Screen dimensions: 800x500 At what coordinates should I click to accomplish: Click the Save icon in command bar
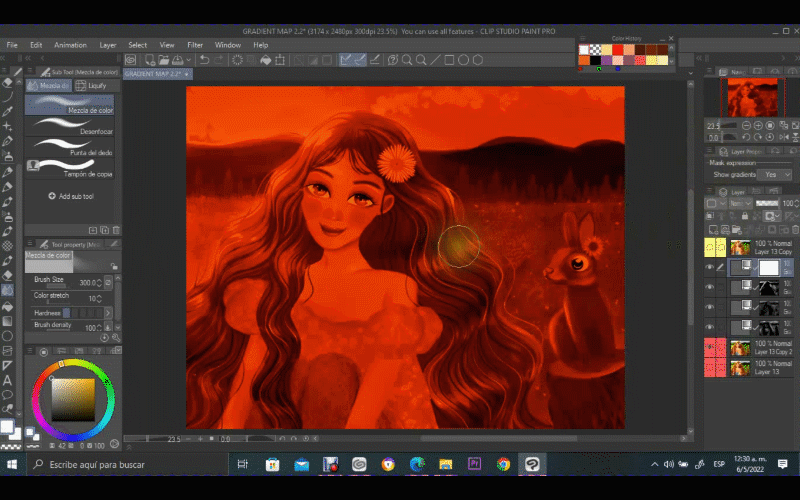click(180, 60)
